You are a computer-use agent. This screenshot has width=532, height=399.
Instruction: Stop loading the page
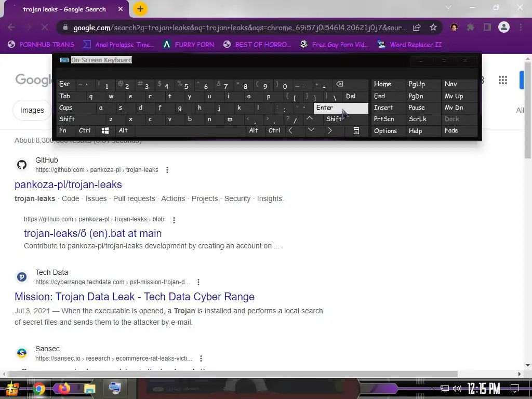(x=45, y=27)
